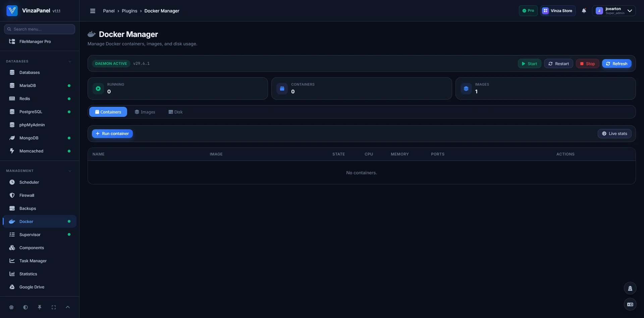Viewport: 644px width, 318px height.
Task: Open Statistics in the sidebar
Action: tap(40, 274)
